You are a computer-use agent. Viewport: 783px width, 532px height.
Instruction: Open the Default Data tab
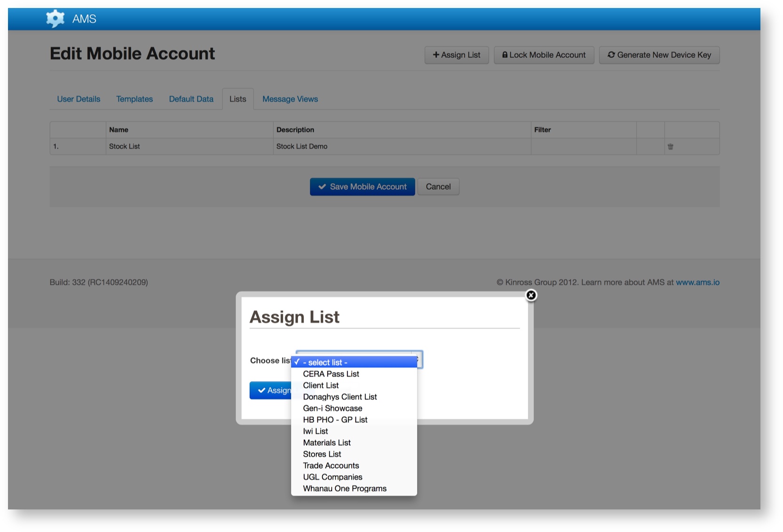(x=191, y=99)
